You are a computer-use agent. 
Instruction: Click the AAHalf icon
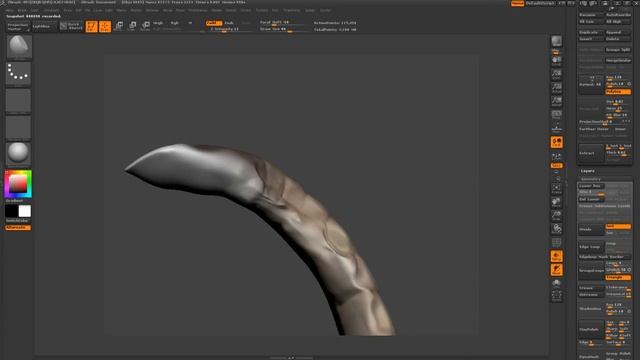[557, 101]
